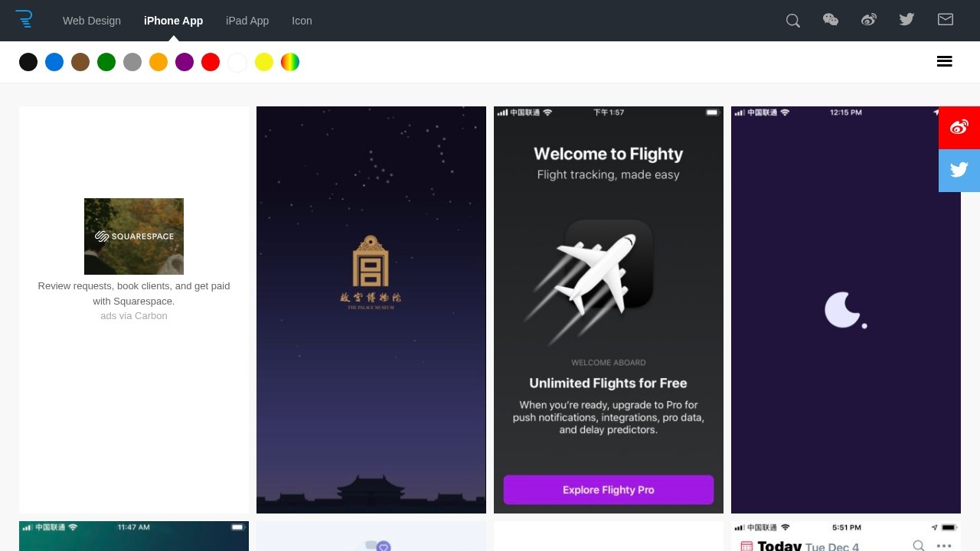Click the Twitter bird icon in the header
This screenshot has width=980, height=551.
coord(907,20)
